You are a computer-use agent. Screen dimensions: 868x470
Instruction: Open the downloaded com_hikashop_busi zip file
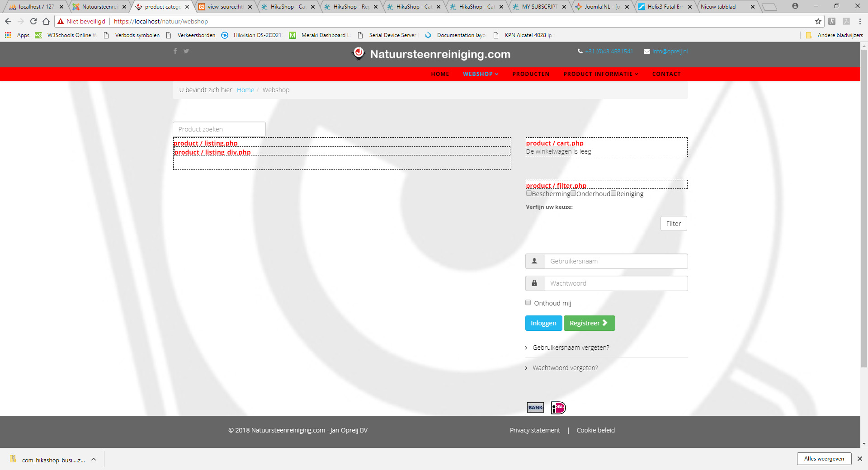click(x=48, y=460)
